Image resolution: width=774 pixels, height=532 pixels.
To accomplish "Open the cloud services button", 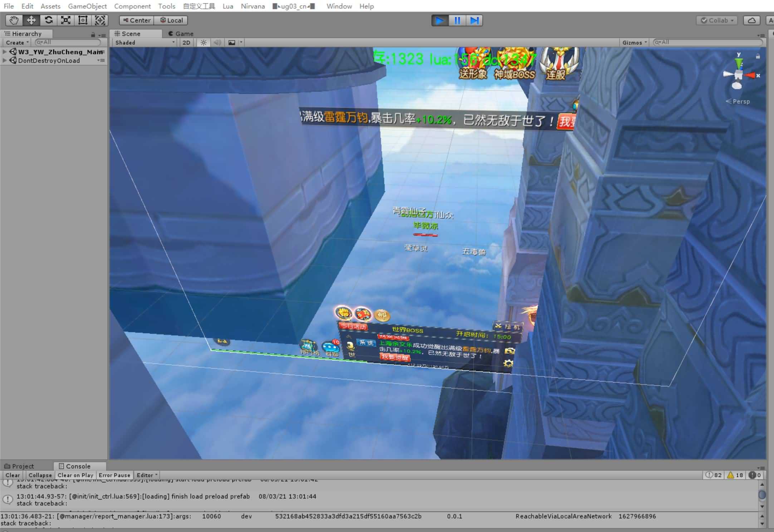I will (x=751, y=20).
